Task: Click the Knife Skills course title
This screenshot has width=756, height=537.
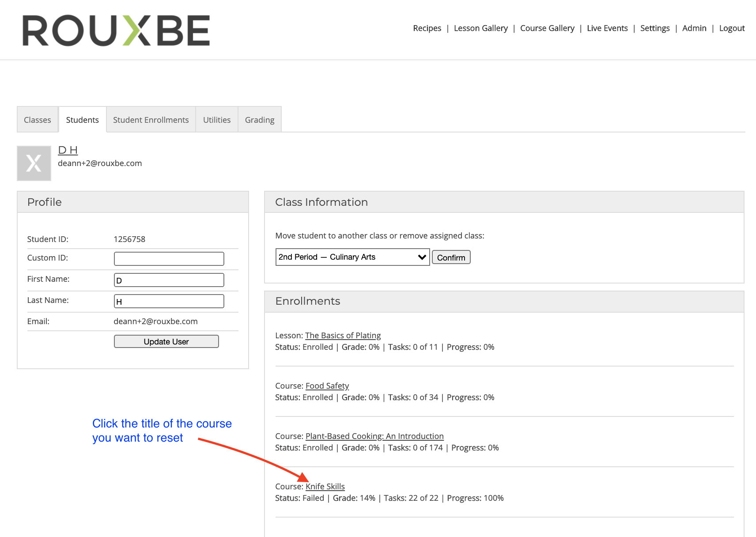Action: click(325, 487)
